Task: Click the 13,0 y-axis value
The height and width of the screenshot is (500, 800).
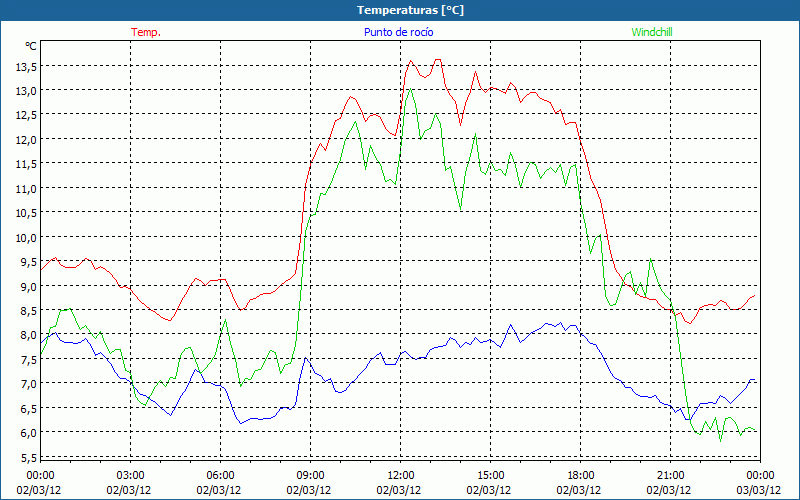Action: (24, 91)
